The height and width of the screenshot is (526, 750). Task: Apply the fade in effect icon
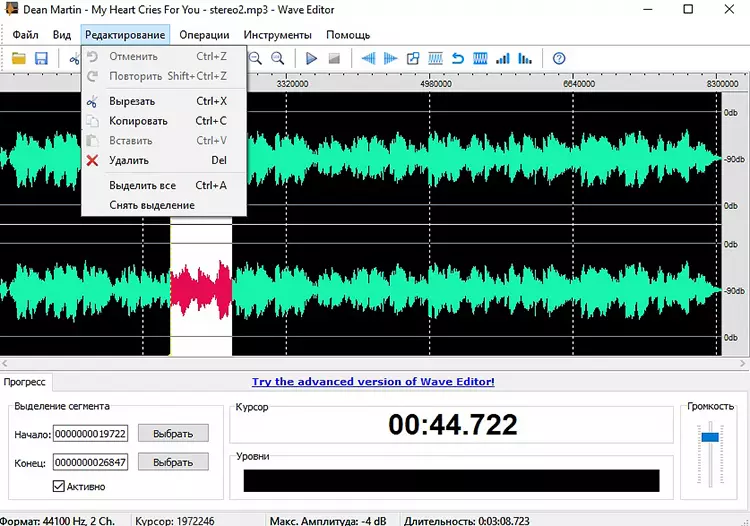(368, 58)
